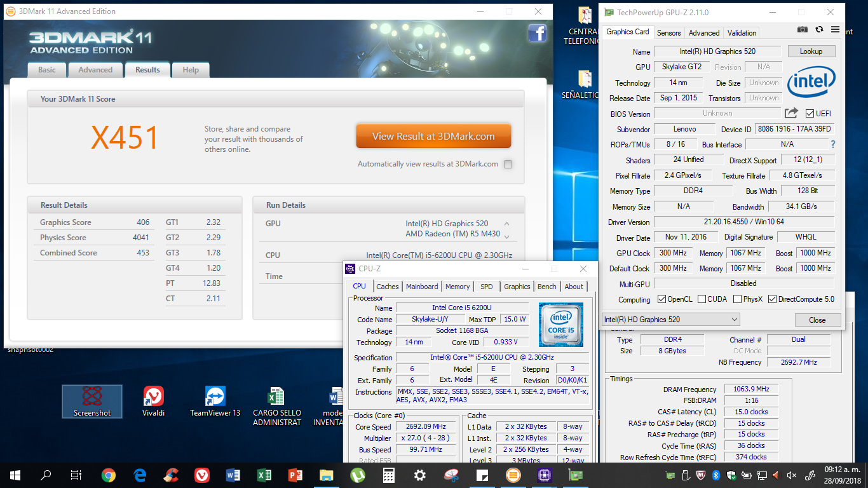This screenshot has width=868, height=488.
Task: Click the Lookup button in GPU-Z
Action: 811,51
